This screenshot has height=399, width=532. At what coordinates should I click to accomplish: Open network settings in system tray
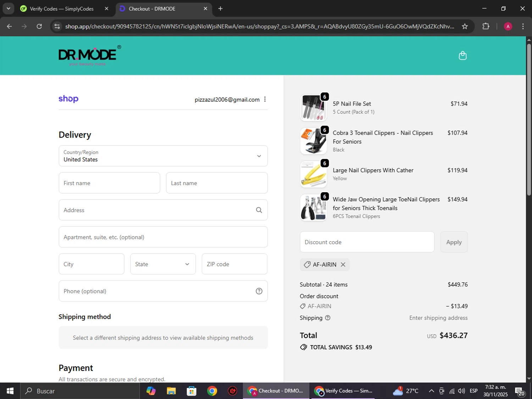[x=452, y=391]
